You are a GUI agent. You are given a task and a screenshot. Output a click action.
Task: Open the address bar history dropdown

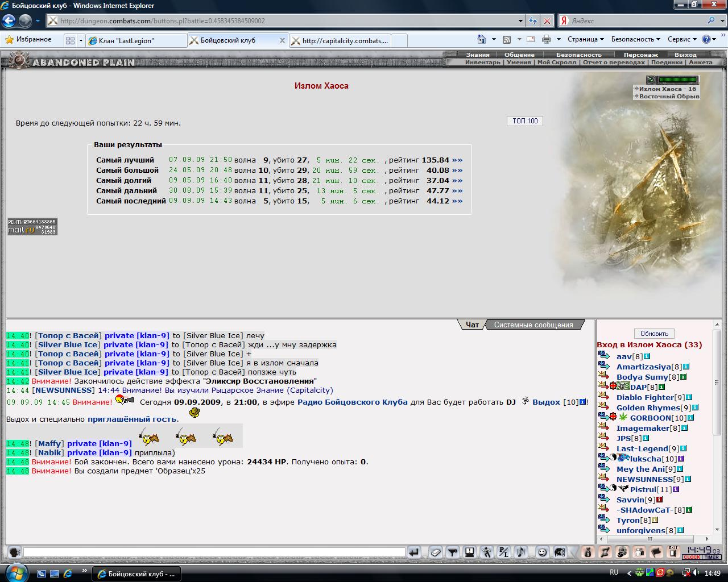click(521, 21)
